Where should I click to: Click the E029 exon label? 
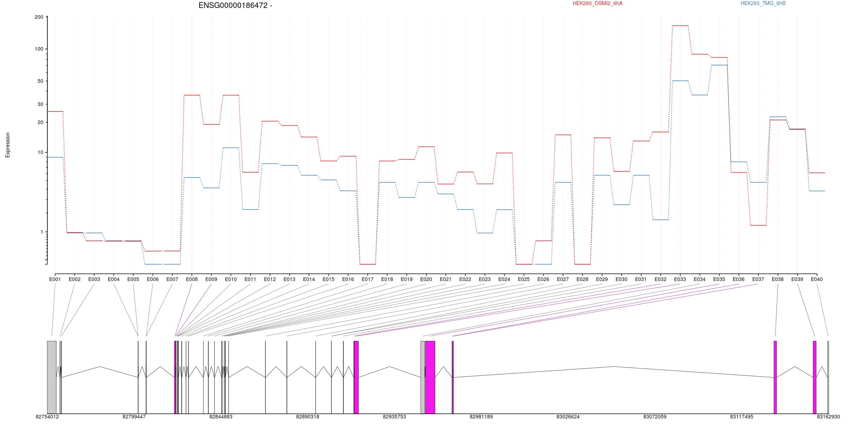(602, 279)
